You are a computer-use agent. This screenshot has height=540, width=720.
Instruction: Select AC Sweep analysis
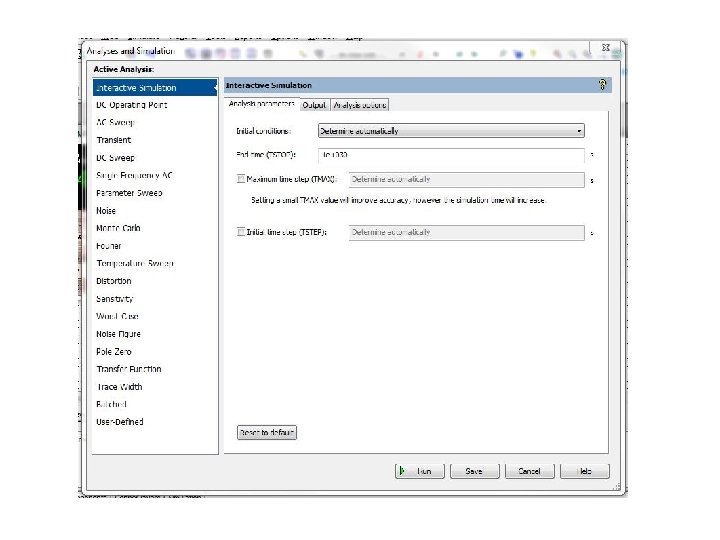coord(155,123)
